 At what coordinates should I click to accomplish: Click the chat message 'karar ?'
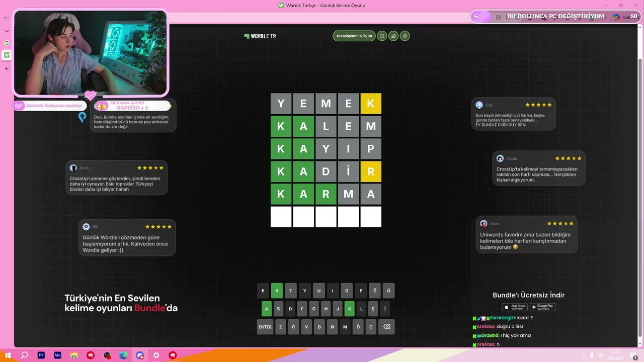(x=525, y=318)
